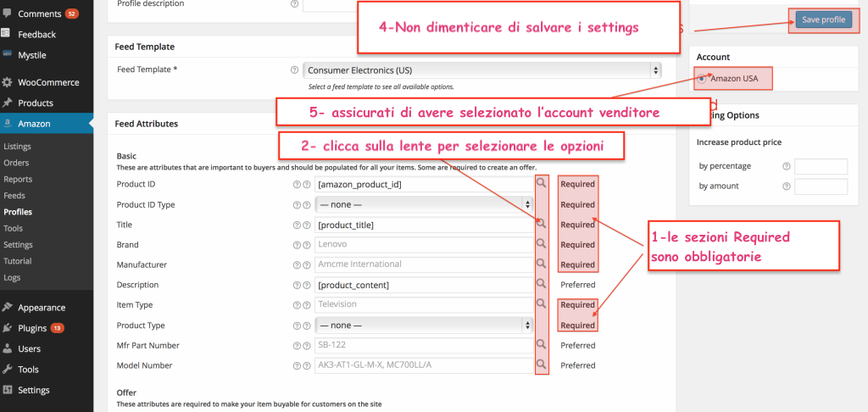The width and height of the screenshot is (868, 412).
Task: Click the help icon beside Feed Template
Action: point(294,70)
